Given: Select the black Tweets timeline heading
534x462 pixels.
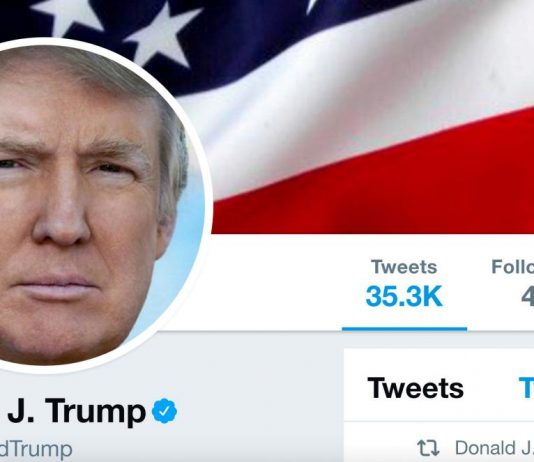Looking at the screenshot, I should (x=415, y=388).
